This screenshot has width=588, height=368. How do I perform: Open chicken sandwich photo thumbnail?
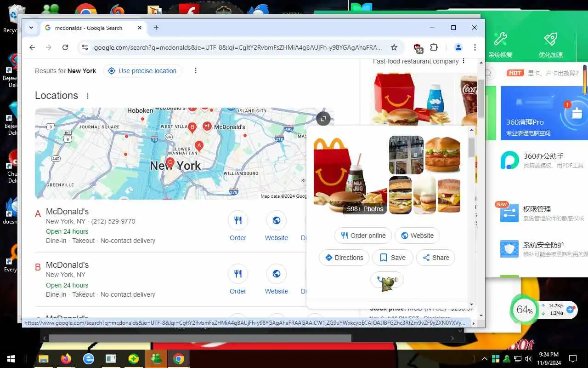(443, 155)
